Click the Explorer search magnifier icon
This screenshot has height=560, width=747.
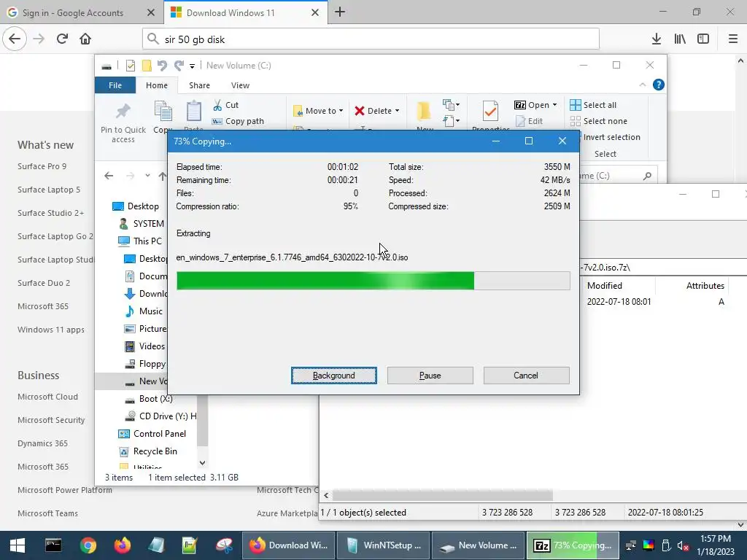point(647,176)
